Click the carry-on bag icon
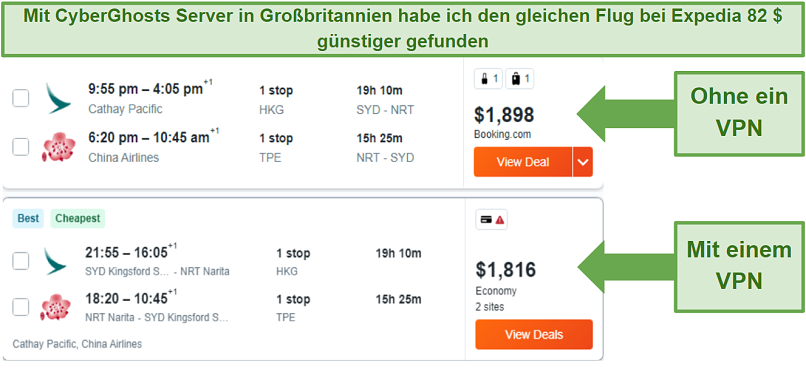Image resolution: width=806 pixels, height=386 pixels. click(x=488, y=79)
